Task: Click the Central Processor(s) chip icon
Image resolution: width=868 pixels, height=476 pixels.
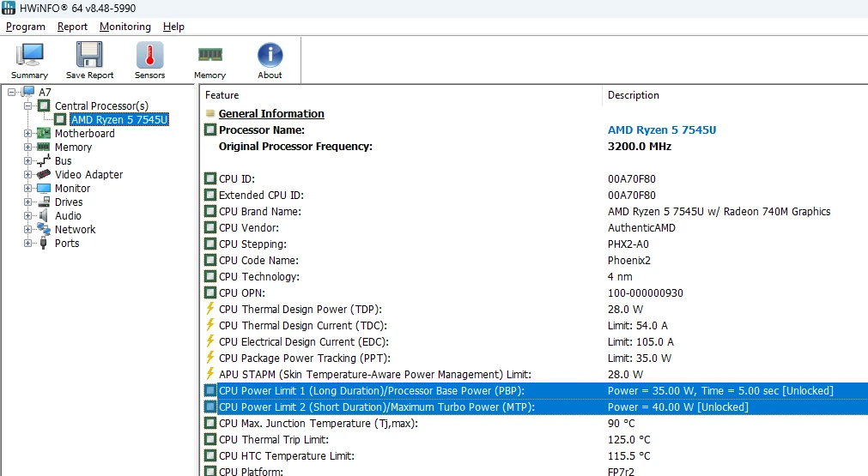Action: (x=44, y=105)
